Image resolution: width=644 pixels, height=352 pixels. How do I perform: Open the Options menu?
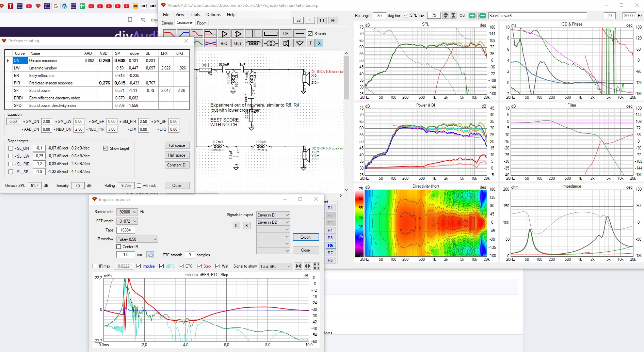[x=213, y=15]
